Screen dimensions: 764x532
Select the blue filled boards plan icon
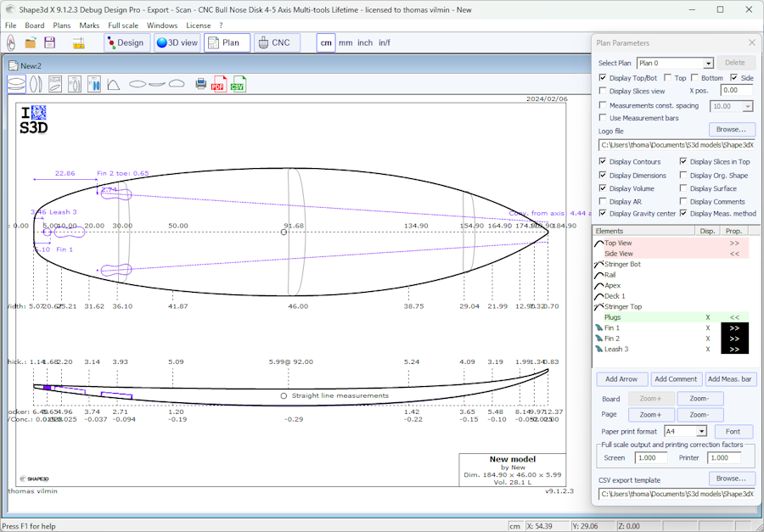click(x=94, y=84)
